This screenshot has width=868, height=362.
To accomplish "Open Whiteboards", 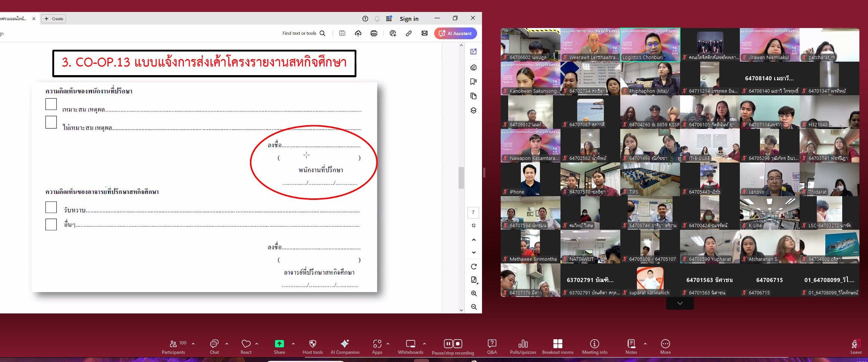I will click(x=411, y=347).
